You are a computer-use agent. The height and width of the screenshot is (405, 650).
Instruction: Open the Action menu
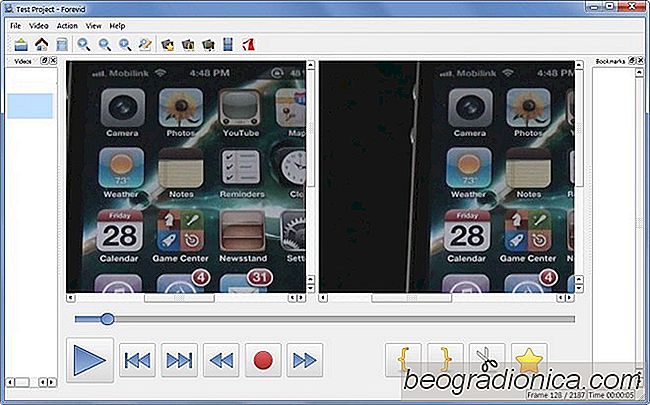pyautogui.click(x=67, y=26)
